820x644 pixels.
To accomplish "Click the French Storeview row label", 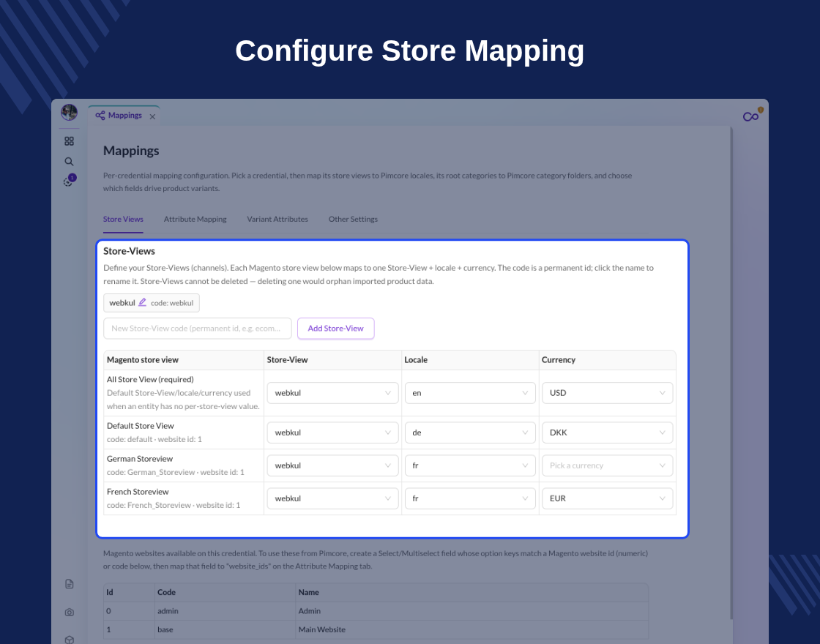I will 138,492.
